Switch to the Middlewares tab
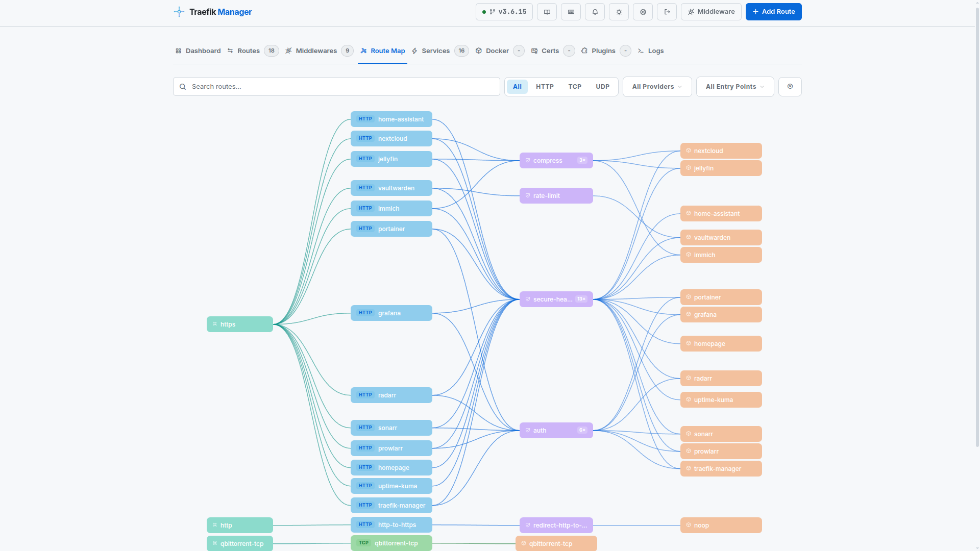The height and width of the screenshot is (551, 980). tap(319, 51)
